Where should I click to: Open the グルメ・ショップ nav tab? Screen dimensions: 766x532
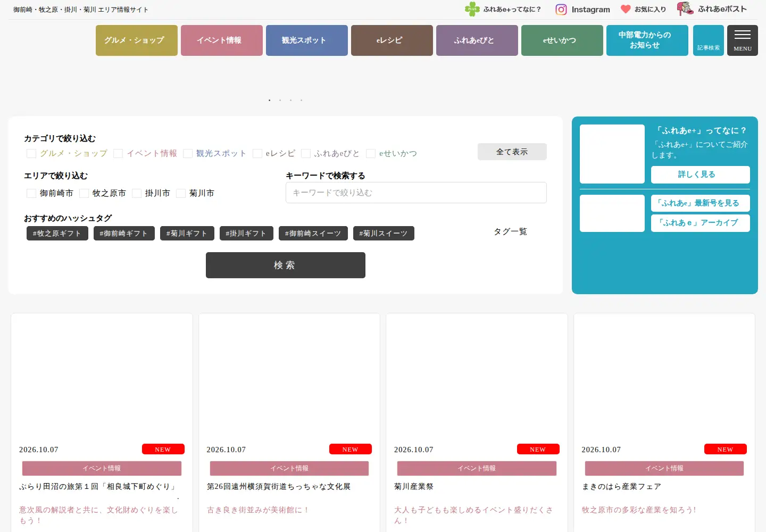tap(137, 40)
